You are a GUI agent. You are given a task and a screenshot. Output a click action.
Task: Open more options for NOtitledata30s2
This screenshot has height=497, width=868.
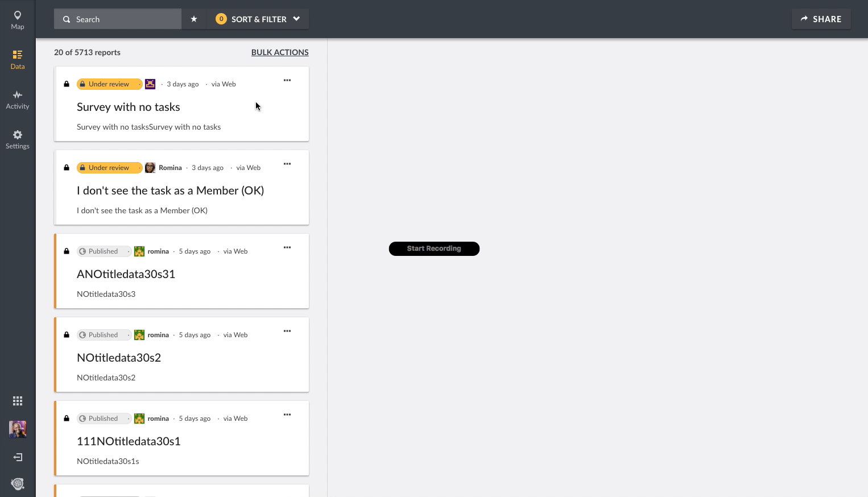coord(287,331)
